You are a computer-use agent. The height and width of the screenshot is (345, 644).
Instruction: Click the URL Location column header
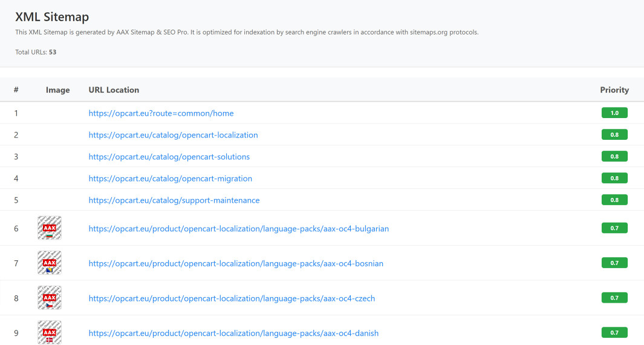(114, 90)
